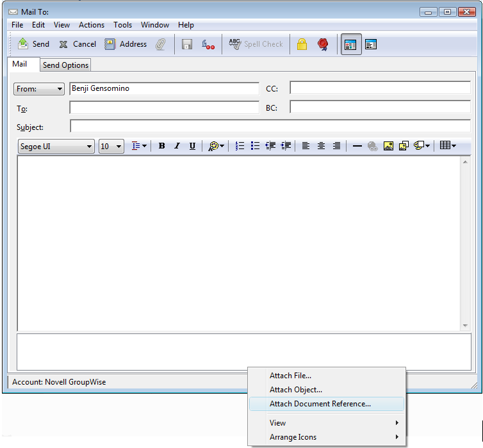Click the envelope icon in the title bar
The height and width of the screenshot is (448, 483).
13,12
